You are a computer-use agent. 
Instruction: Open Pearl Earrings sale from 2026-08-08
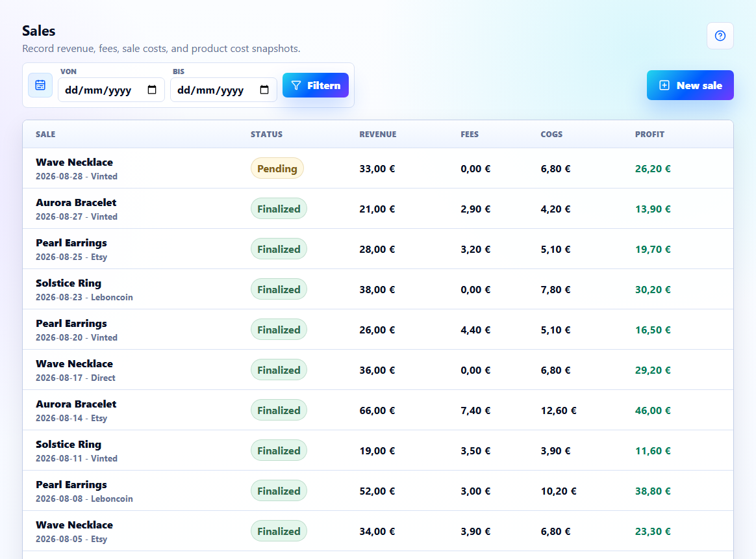pos(378,491)
